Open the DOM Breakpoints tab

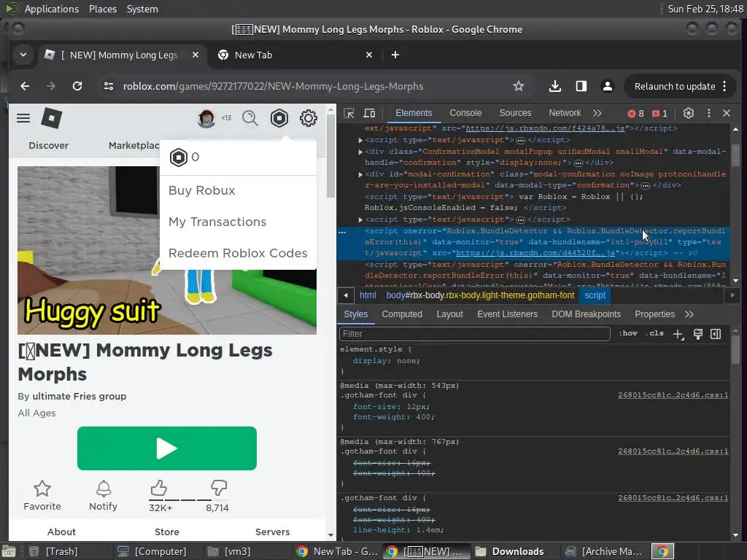(586, 314)
